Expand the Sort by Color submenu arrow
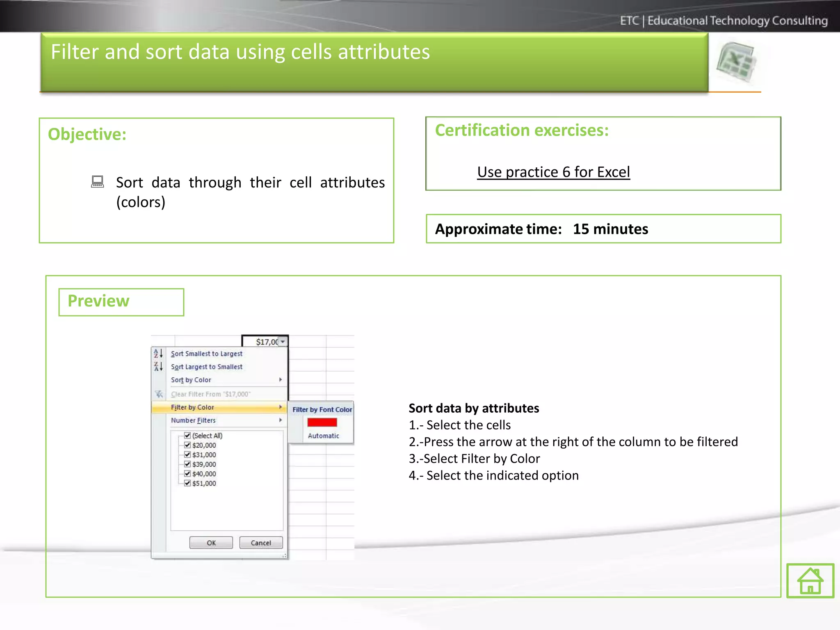This screenshot has width=840, height=630. click(x=281, y=380)
